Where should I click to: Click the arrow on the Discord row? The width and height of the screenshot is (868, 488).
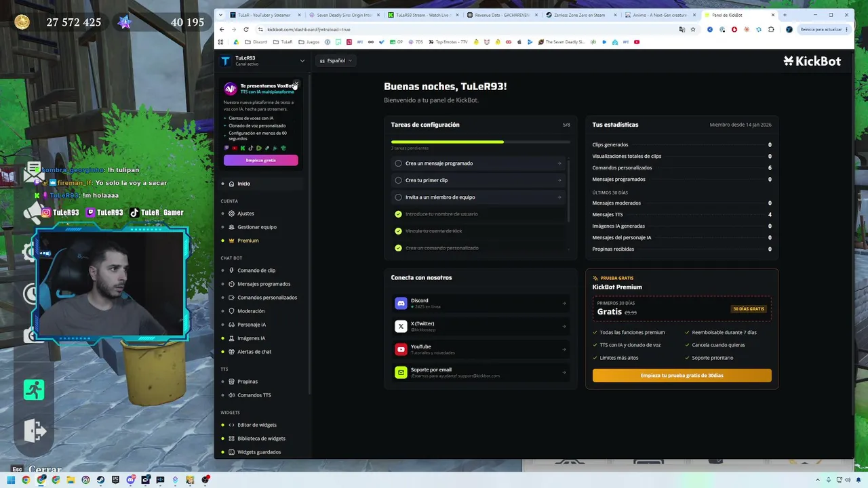[564, 304]
